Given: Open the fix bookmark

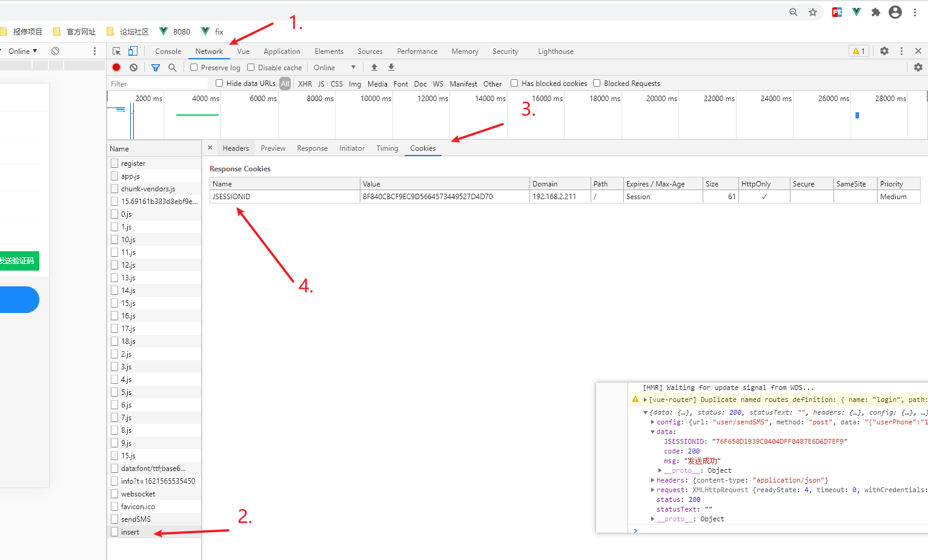Looking at the screenshot, I should tap(212, 31).
